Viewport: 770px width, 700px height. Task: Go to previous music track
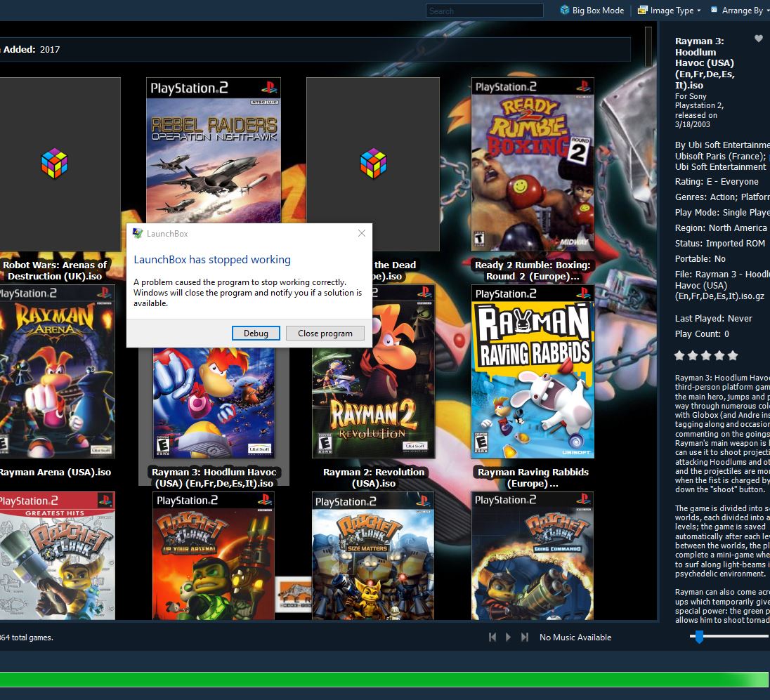click(492, 638)
